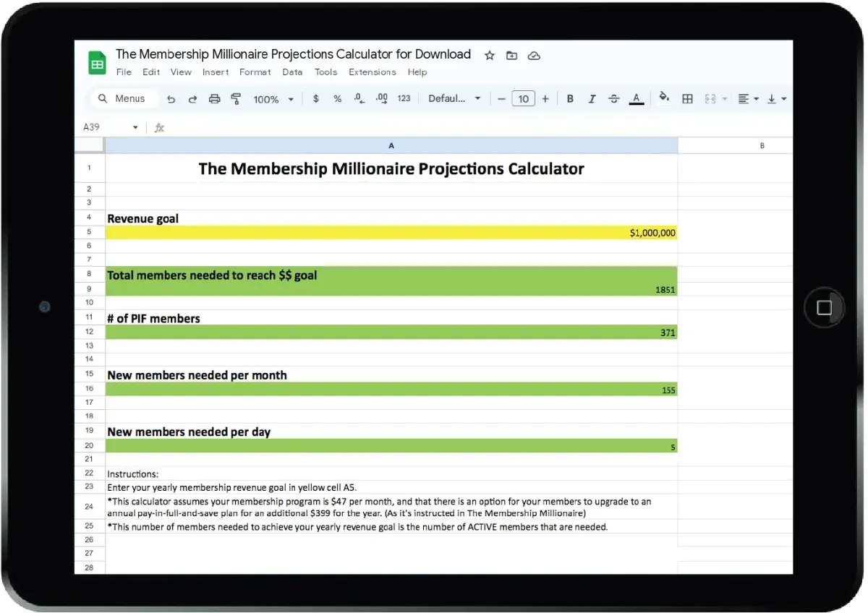Click the Name box showing A39
The image size is (868, 613).
coord(92,127)
